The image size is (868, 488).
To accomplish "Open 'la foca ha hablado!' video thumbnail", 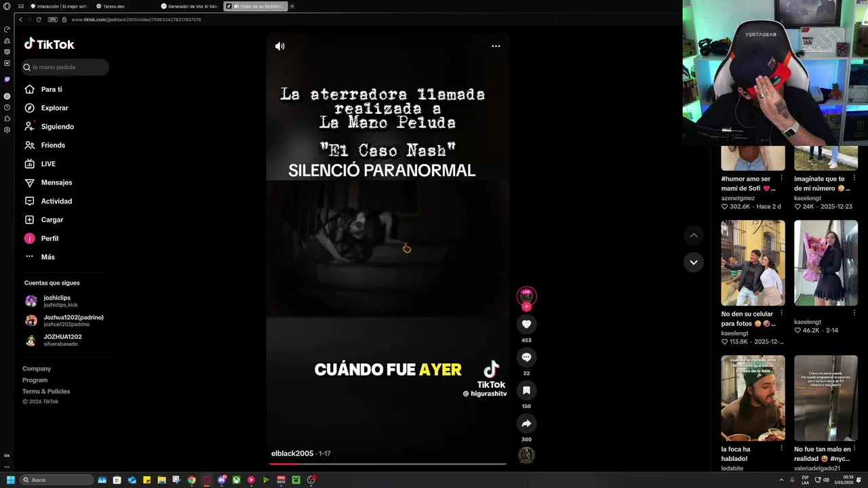I will pos(753,398).
